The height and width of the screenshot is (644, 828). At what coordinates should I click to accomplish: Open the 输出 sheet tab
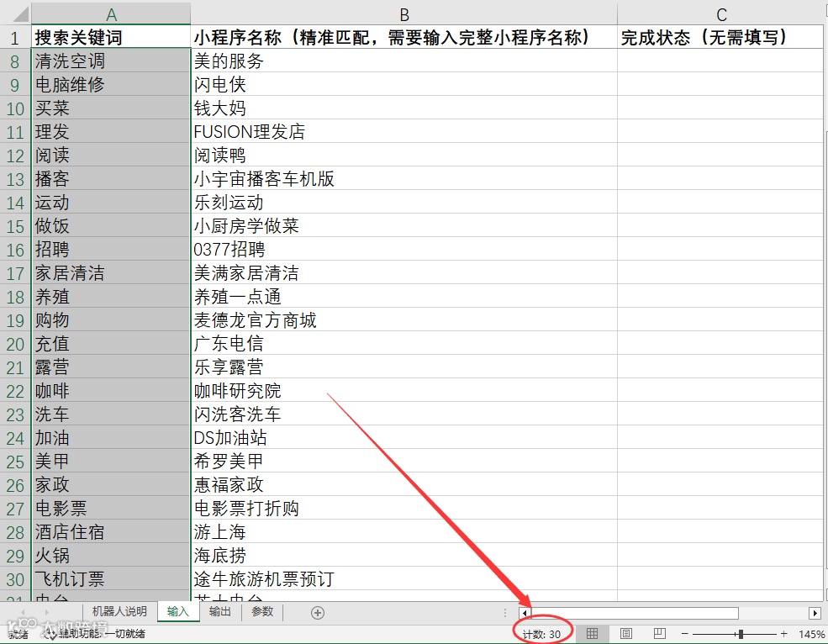click(x=219, y=612)
